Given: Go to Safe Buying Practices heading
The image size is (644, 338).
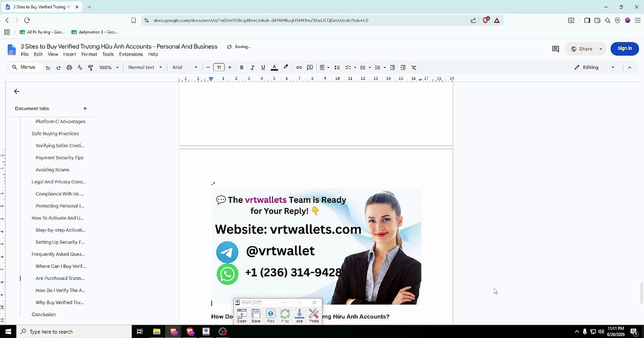Looking at the screenshot, I should (x=55, y=134).
